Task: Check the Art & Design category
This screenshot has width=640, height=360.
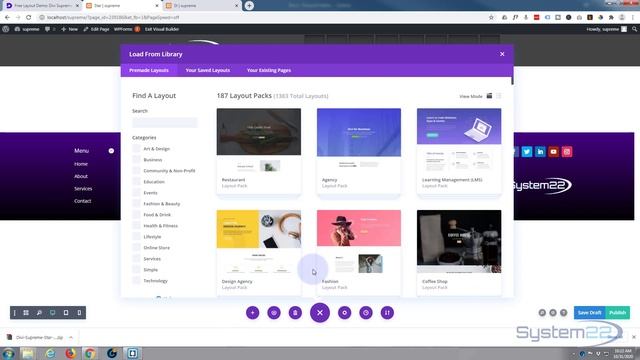Action: [x=136, y=149]
